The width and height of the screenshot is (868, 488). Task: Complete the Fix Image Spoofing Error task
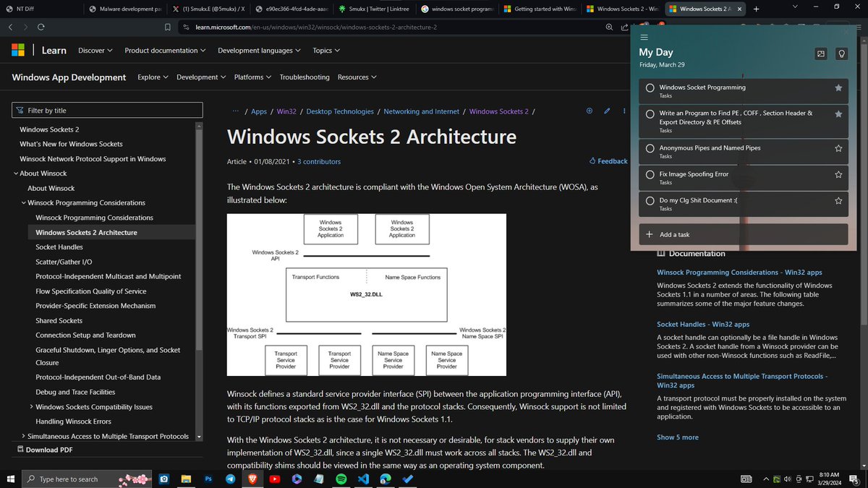(x=650, y=174)
